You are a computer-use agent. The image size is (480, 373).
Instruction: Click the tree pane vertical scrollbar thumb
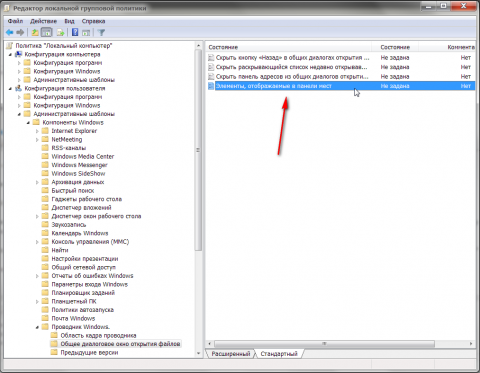[x=198, y=150]
